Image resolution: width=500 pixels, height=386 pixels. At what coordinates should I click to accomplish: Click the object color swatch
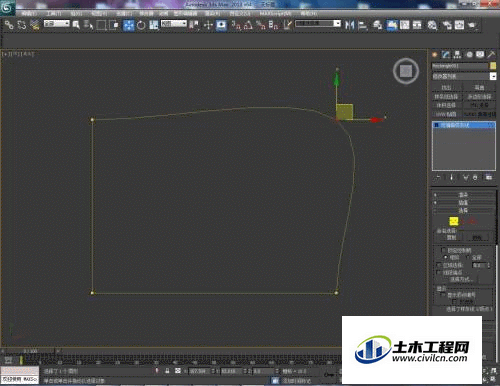point(493,66)
